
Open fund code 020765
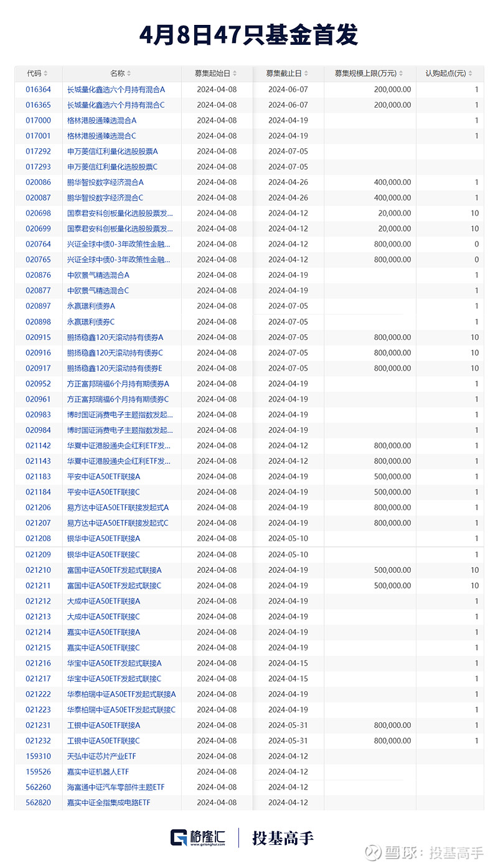pos(39,260)
